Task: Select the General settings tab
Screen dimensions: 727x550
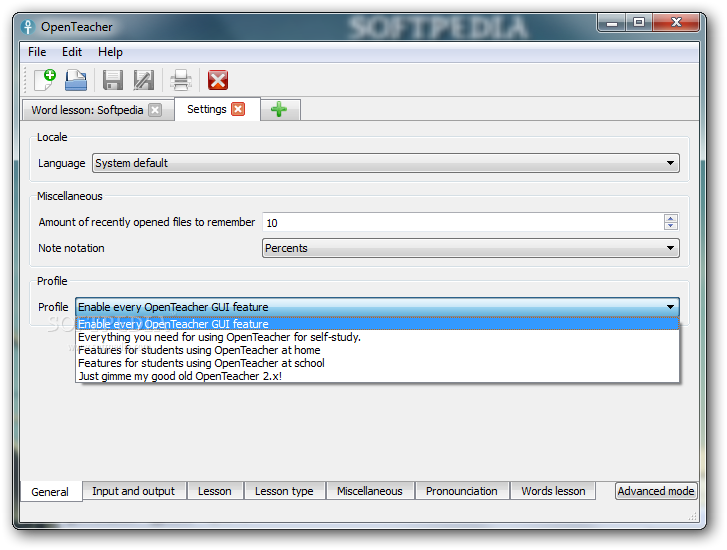Action: 50,492
